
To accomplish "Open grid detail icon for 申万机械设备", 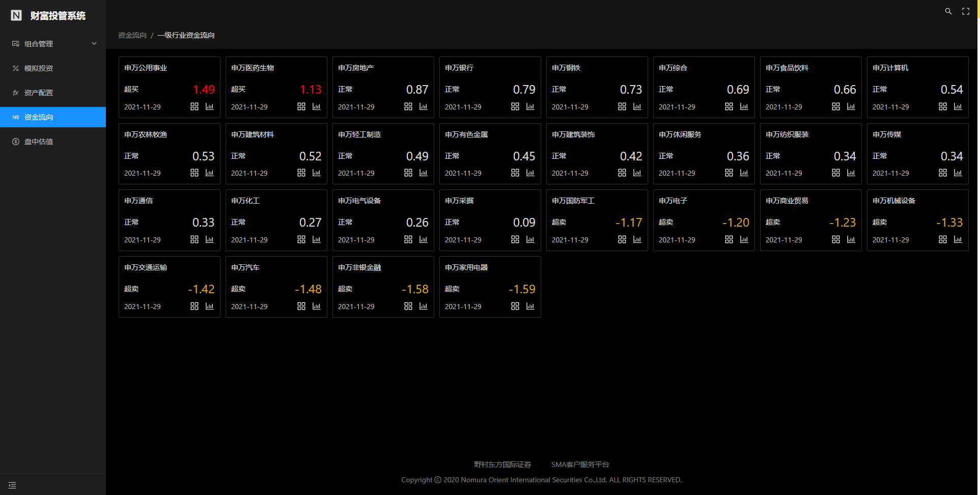I will pyautogui.click(x=943, y=239).
